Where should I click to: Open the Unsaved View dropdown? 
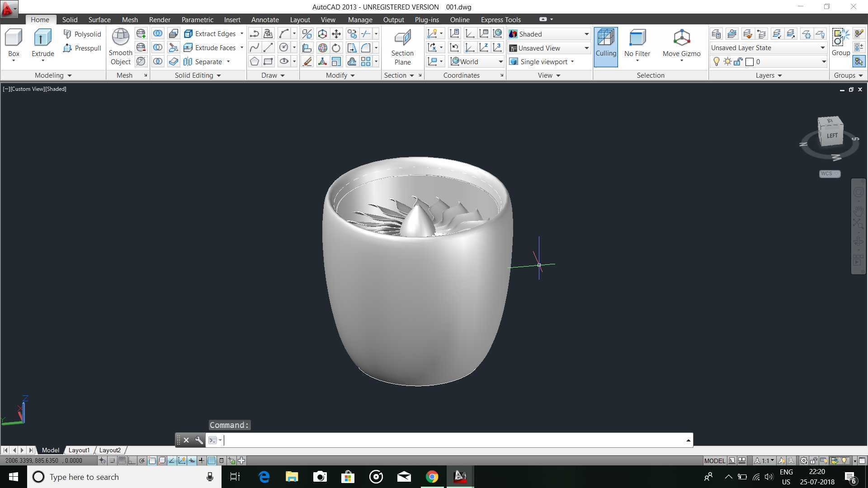pos(549,48)
